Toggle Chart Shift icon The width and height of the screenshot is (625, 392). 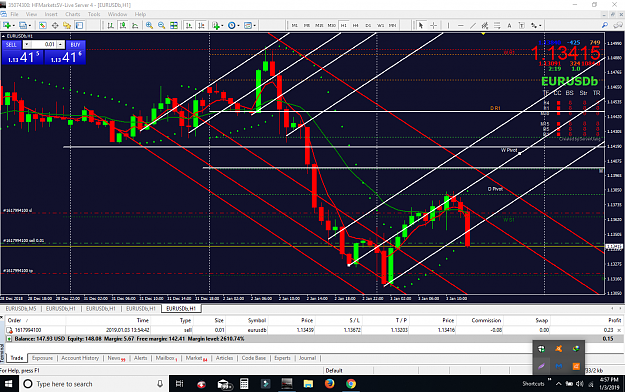[201, 26]
